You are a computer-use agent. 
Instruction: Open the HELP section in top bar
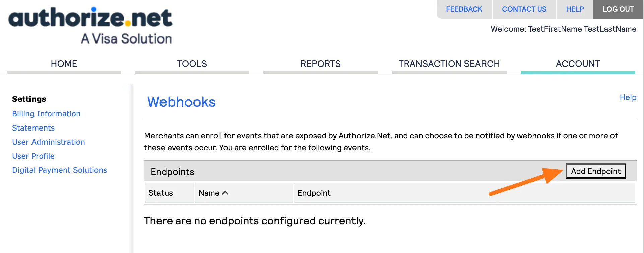point(574,9)
